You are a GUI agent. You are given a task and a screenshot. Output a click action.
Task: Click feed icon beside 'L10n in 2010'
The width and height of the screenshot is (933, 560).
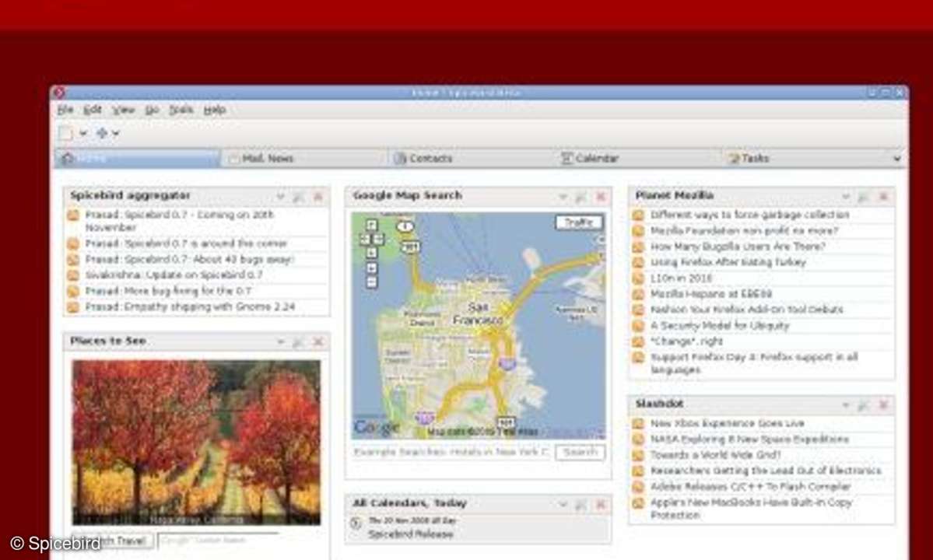(638, 278)
